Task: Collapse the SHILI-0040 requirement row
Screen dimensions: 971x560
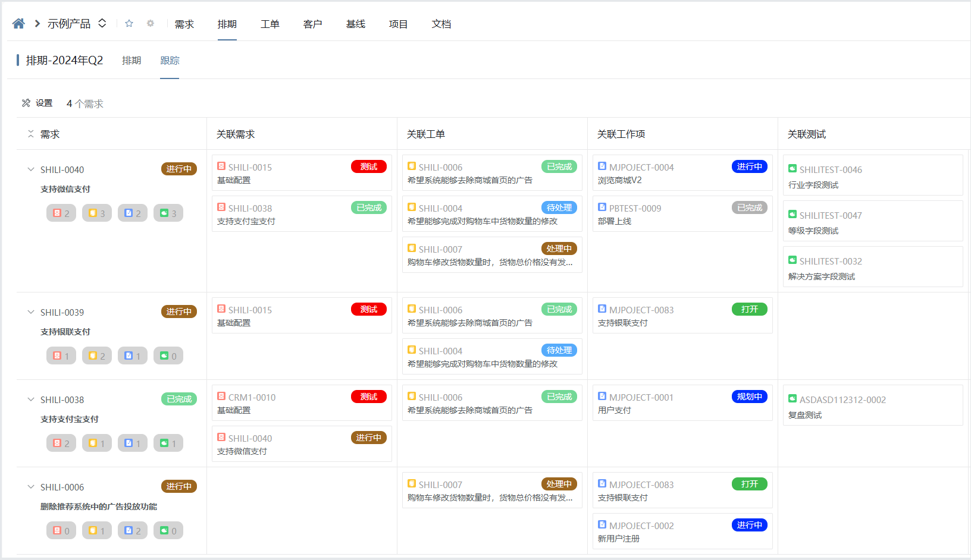Action: [x=30, y=169]
